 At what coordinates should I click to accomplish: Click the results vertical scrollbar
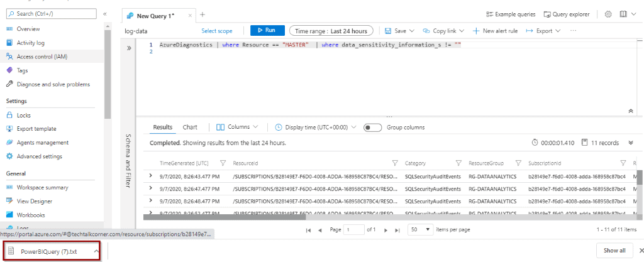point(640,179)
